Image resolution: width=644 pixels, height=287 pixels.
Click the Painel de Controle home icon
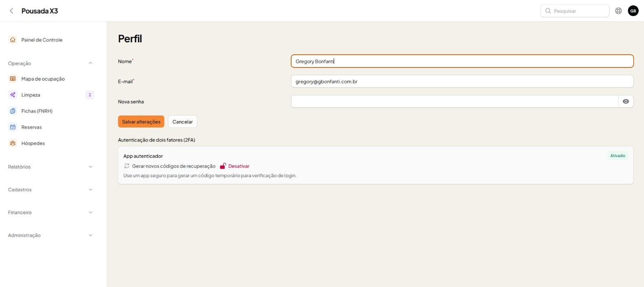click(13, 40)
